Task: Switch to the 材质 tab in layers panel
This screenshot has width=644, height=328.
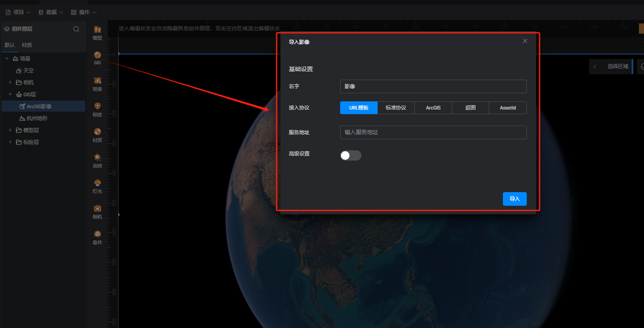Action: click(x=27, y=45)
